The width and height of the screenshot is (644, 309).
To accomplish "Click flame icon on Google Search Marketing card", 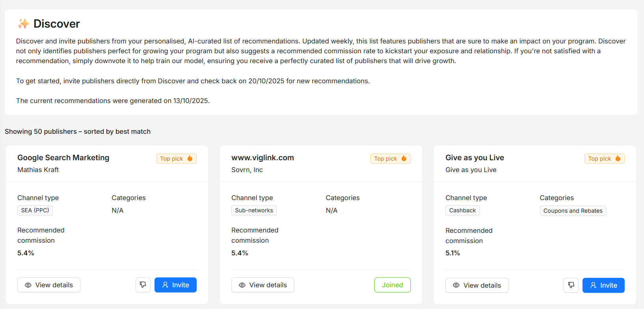I will [x=190, y=158].
